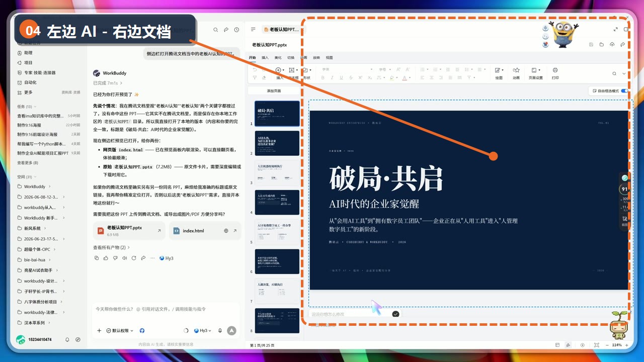Image resolution: width=644 pixels, height=362 pixels.
Task: Open chat history clock icon
Action: [236, 30]
